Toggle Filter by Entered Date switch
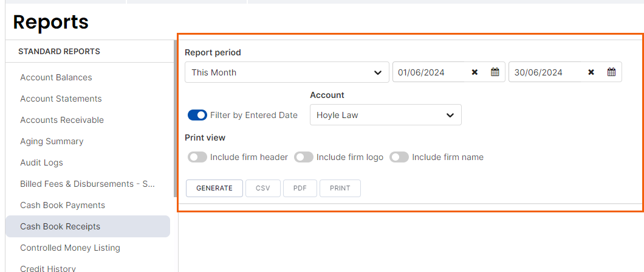 [197, 115]
